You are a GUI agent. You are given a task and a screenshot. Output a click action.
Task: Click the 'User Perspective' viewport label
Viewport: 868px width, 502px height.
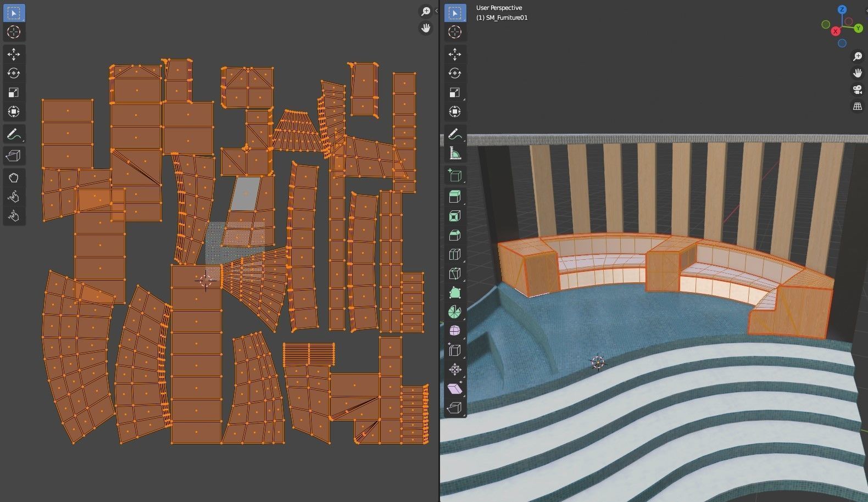click(499, 8)
